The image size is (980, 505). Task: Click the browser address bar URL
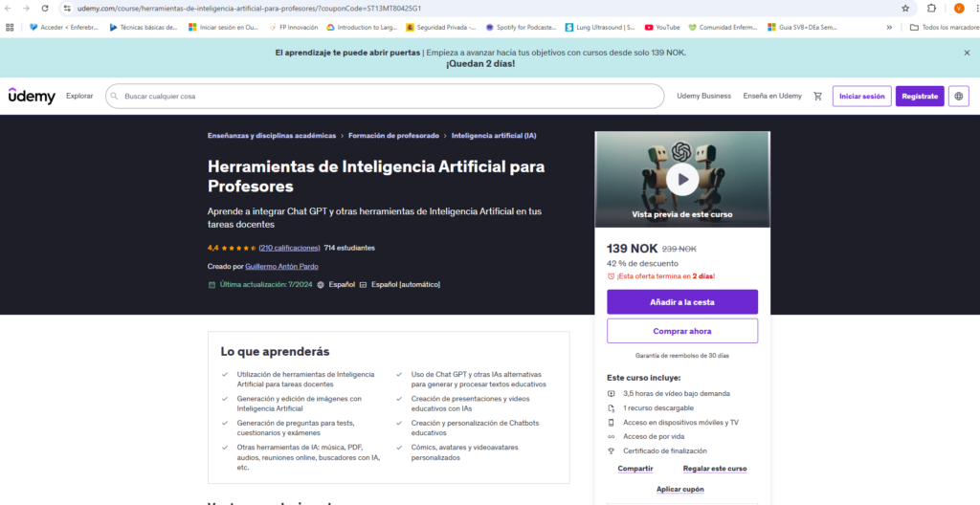point(249,8)
